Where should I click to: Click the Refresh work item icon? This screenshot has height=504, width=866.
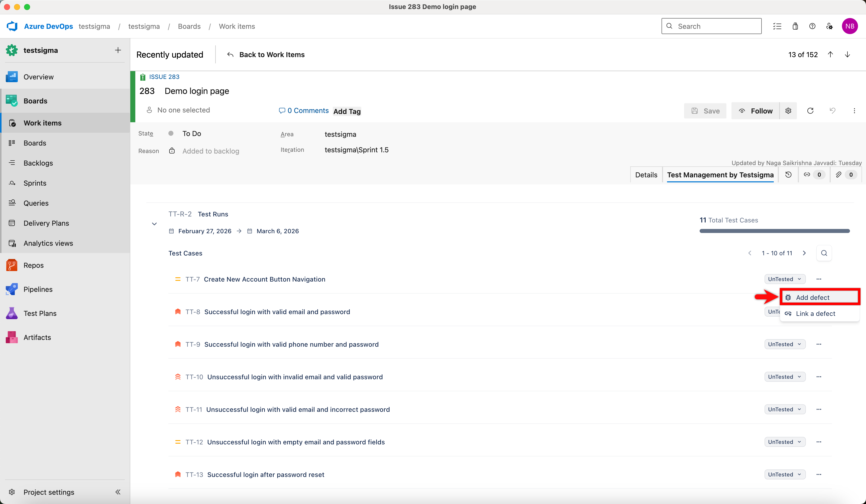pyautogui.click(x=810, y=111)
